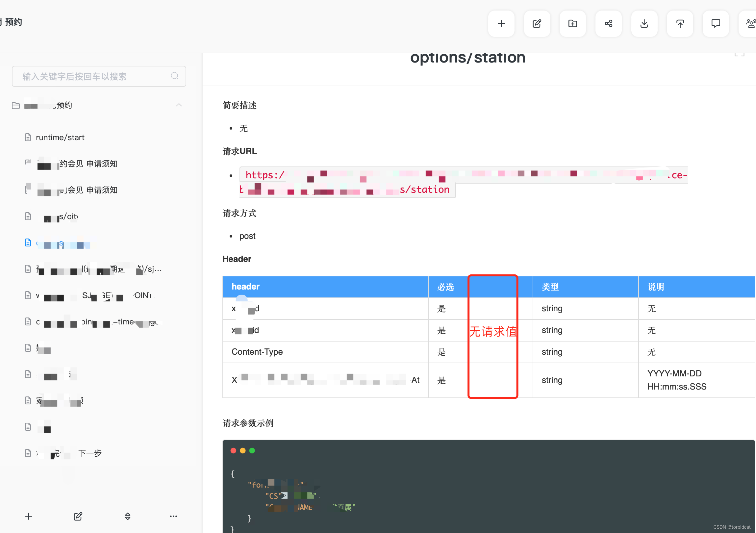Click the edit pencil icon in top toolbar
Screen dimensions: 756x533
tap(537, 24)
